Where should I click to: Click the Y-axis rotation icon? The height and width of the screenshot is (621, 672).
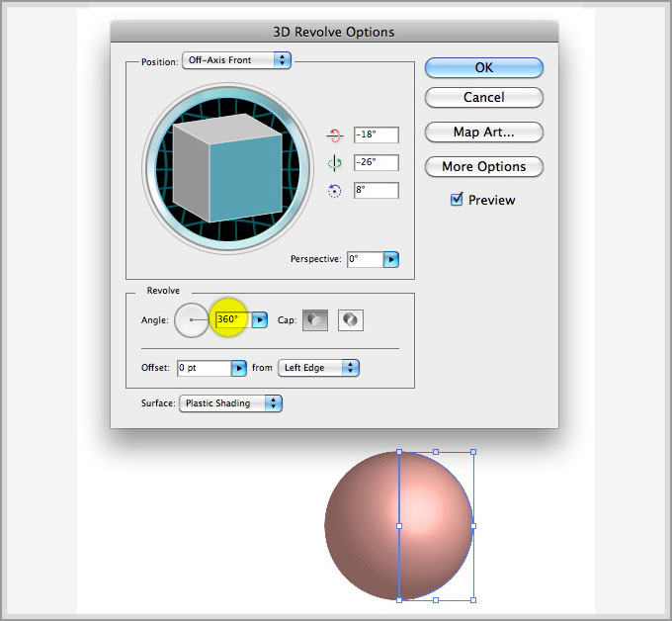coord(335,163)
